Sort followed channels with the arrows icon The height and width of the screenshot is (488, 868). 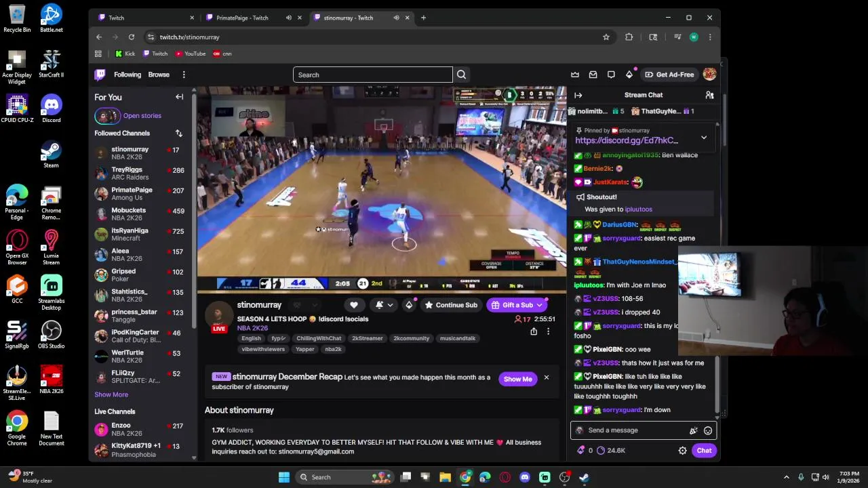pyautogui.click(x=179, y=133)
